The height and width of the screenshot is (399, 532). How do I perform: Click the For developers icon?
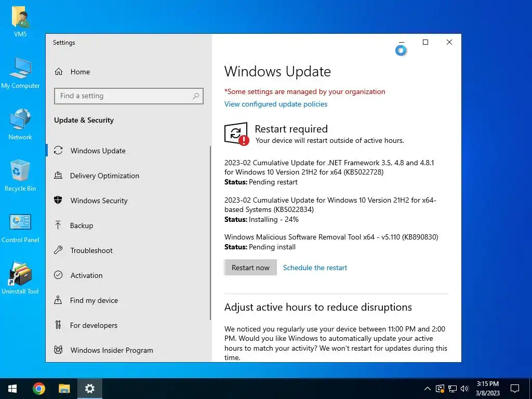[x=58, y=325]
